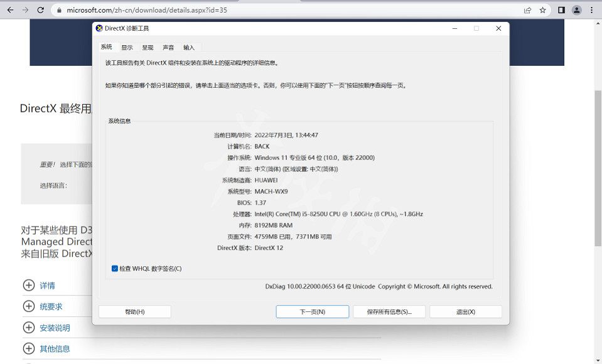Click the browser back arrow
Viewport: 602px width, 364px height.
tap(10, 10)
